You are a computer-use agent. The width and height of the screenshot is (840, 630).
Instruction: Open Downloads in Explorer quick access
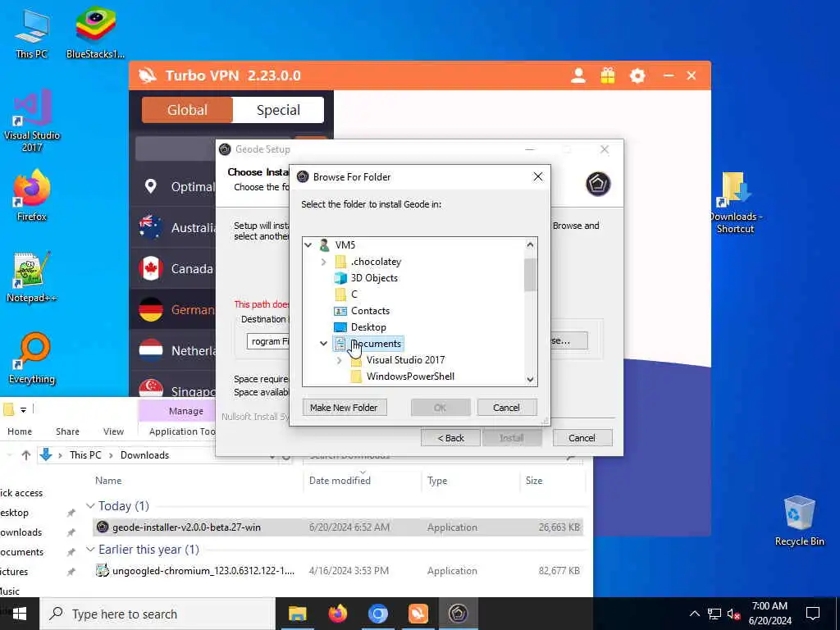click(21, 532)
